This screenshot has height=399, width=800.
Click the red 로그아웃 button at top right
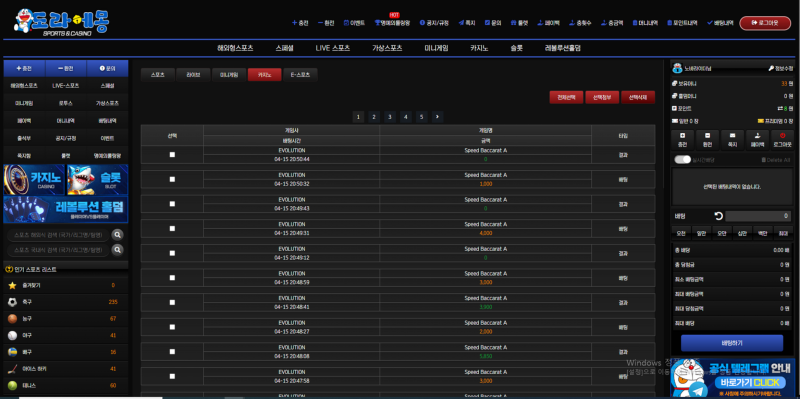coord(765,23)
